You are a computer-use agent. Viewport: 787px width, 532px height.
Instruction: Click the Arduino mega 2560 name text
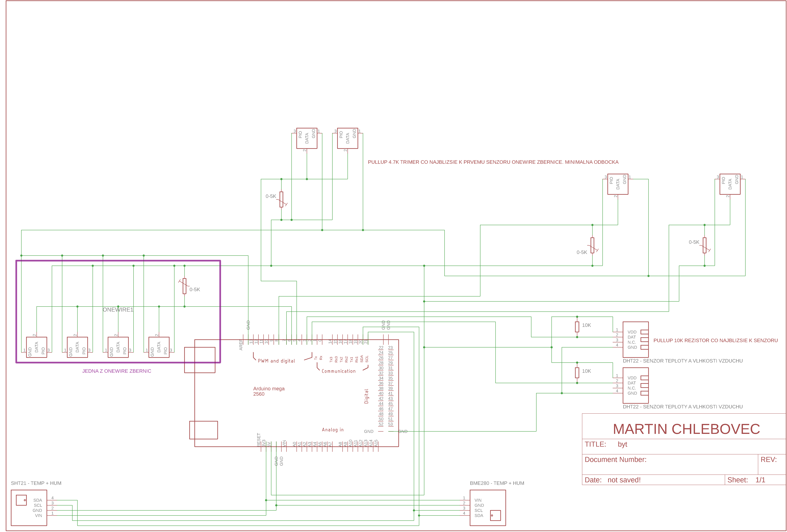tap(269, 391)
